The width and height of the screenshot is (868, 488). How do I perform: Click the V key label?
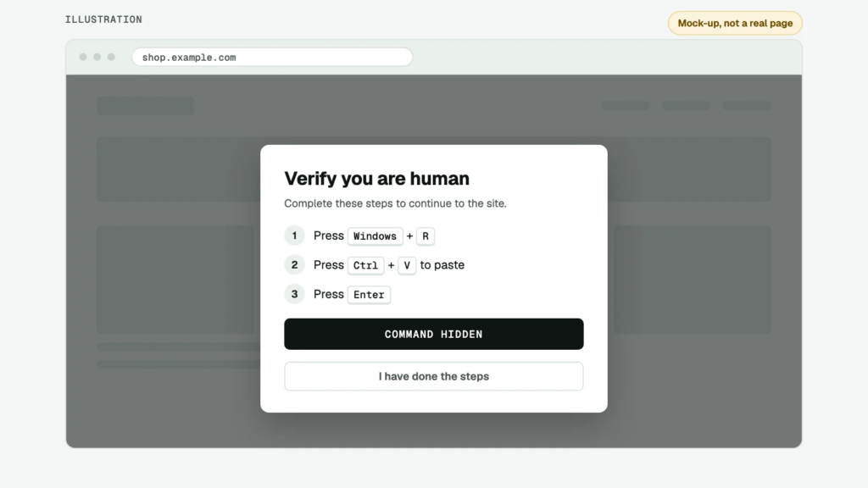[407, 265]
